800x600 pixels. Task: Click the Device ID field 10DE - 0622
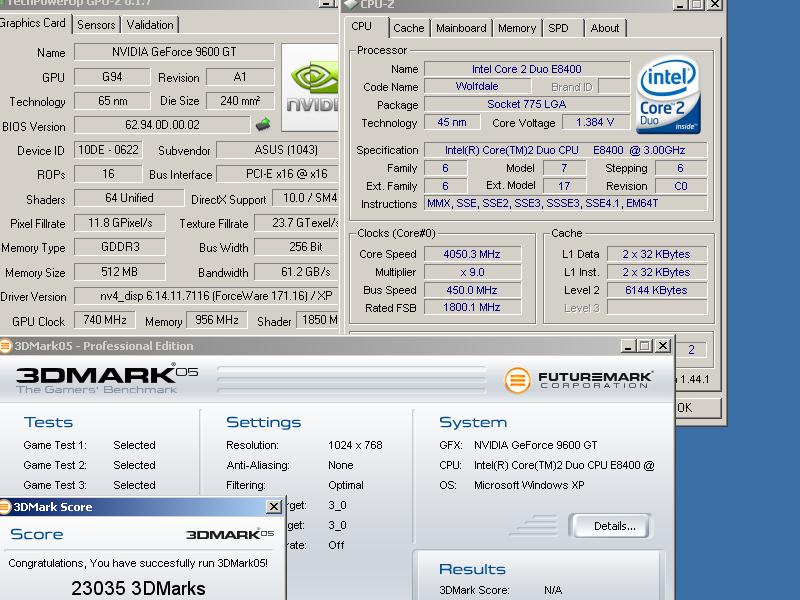tap(108, 150)
